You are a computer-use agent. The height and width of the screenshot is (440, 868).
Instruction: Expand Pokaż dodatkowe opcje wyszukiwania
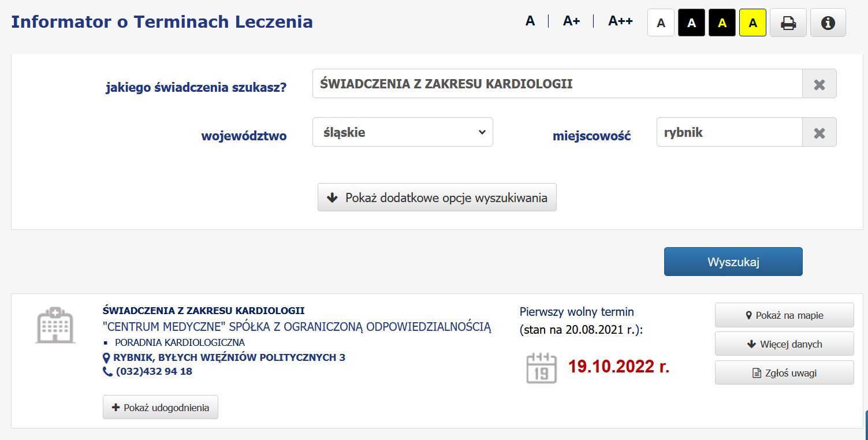437,197
